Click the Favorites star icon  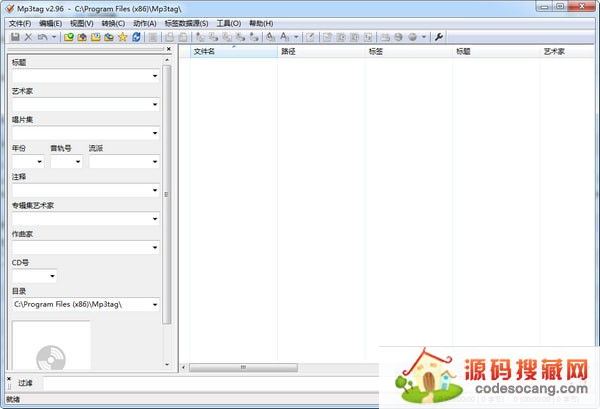coord(122,37)
